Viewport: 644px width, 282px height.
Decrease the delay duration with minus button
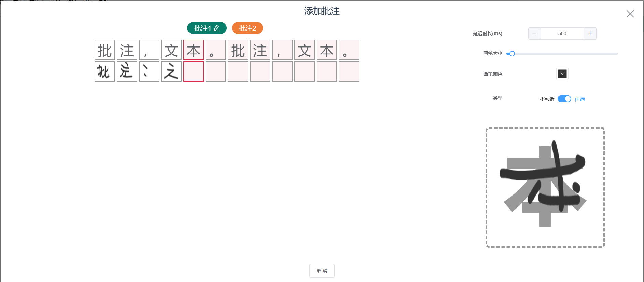[x=534, y=33]
